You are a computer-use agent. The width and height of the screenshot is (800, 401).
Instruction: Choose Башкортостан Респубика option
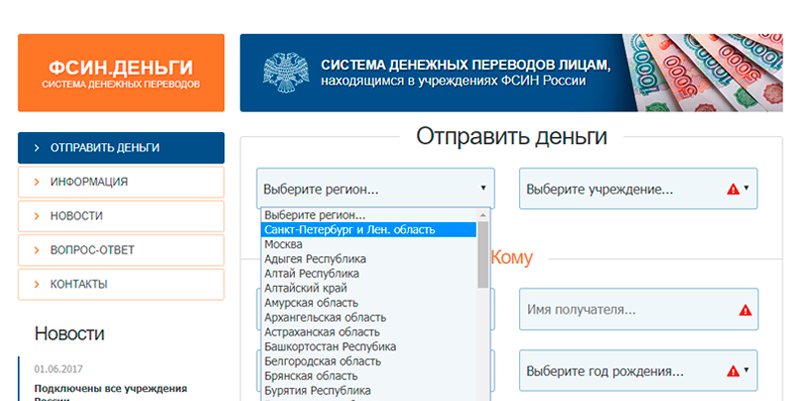tap(368, 346)
